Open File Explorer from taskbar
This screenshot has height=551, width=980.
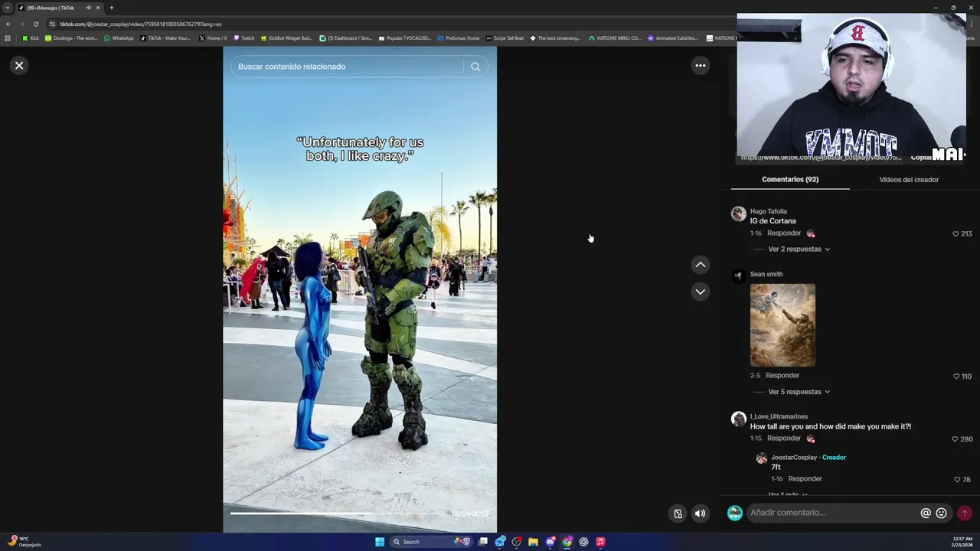pos(533,542)
